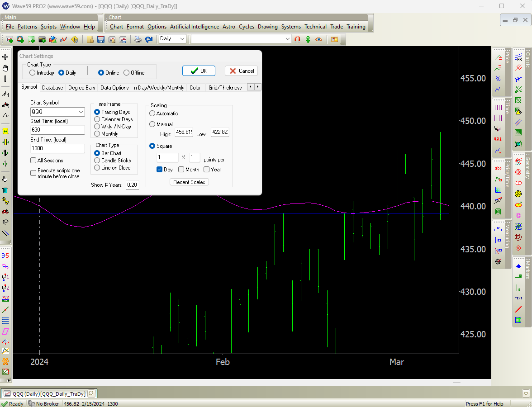
Task: Open the Cycles menu
Action: coord(246,26)
